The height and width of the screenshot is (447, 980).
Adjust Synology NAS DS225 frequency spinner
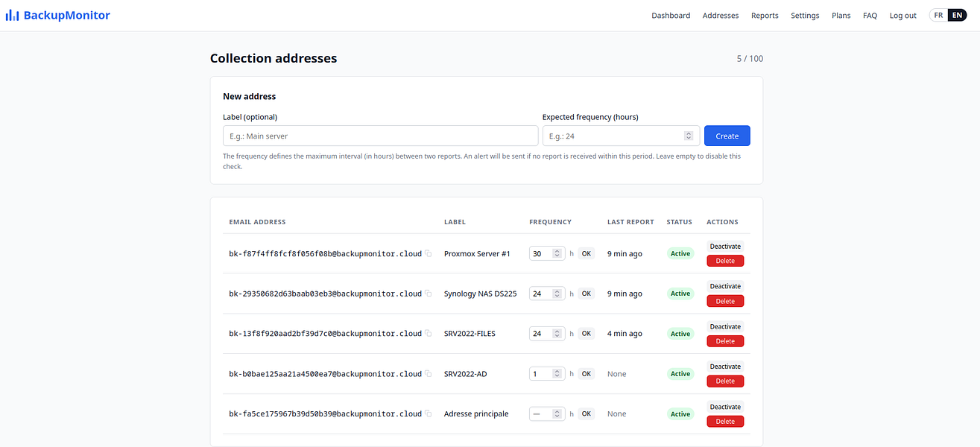[557, 294]
